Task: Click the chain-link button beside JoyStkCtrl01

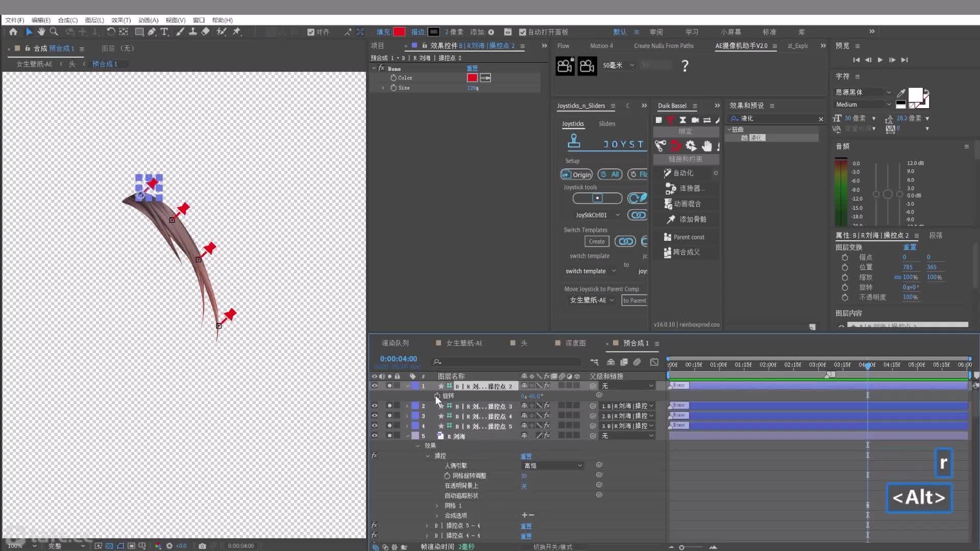Action: [638, 215]
